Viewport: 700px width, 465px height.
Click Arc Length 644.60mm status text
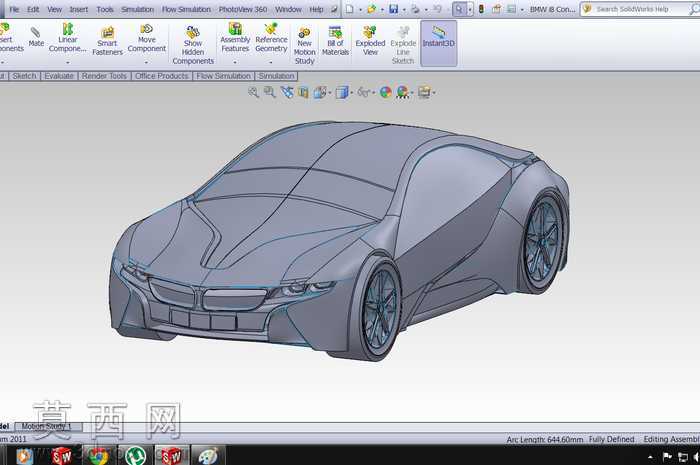[545, 440]
